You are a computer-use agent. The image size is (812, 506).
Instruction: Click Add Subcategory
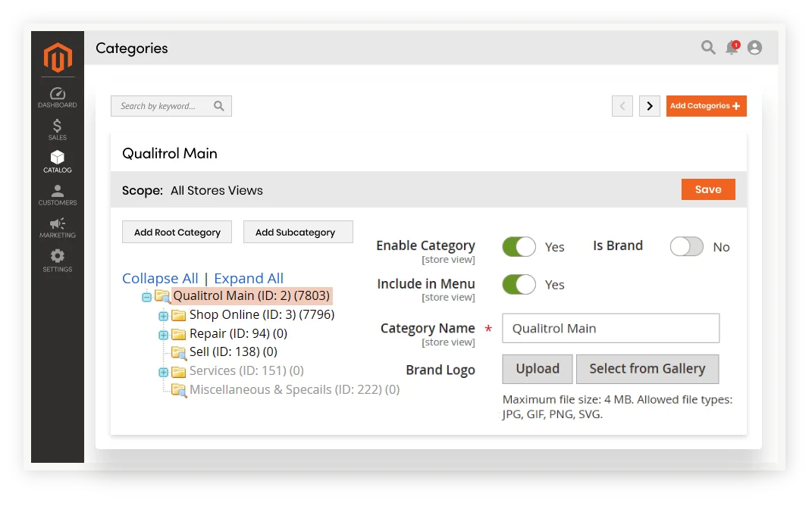298,233
